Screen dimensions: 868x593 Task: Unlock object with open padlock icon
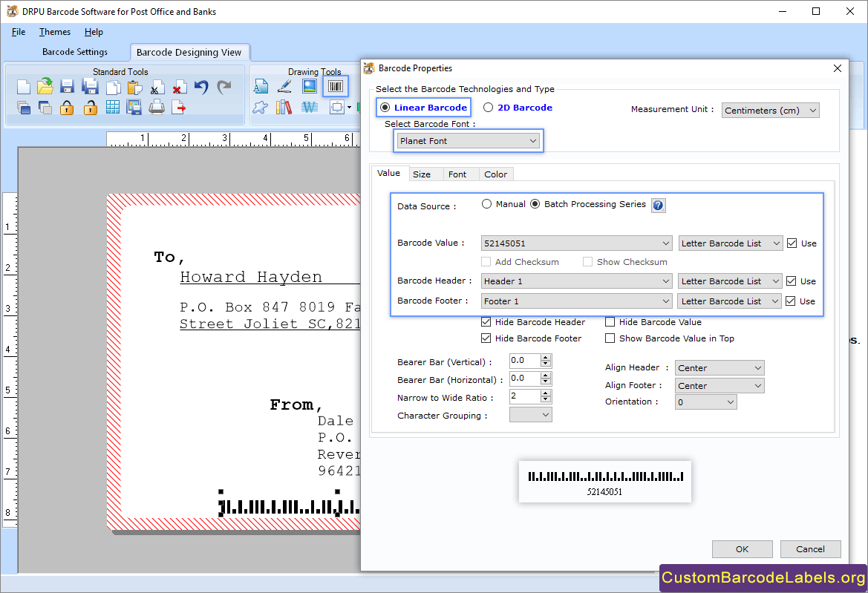[90, 108]
